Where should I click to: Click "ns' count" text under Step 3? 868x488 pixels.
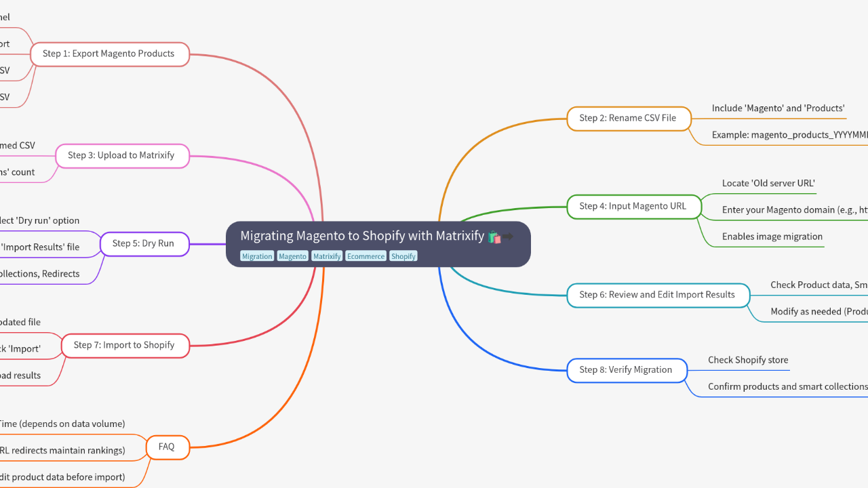pos(18,172)
